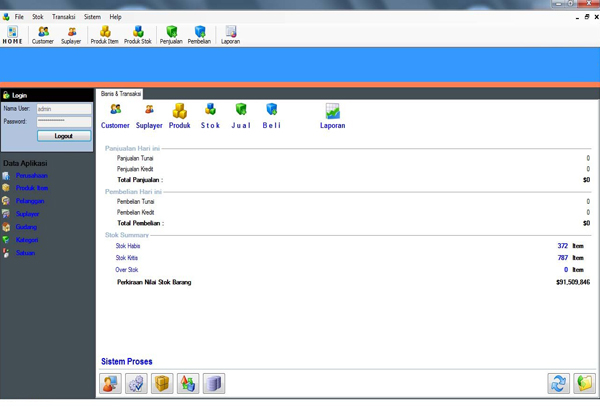Viewport: 600px width, 410px height.
Task: Open Penjualan in the top toolbar
Action: (x=172, y=35)
